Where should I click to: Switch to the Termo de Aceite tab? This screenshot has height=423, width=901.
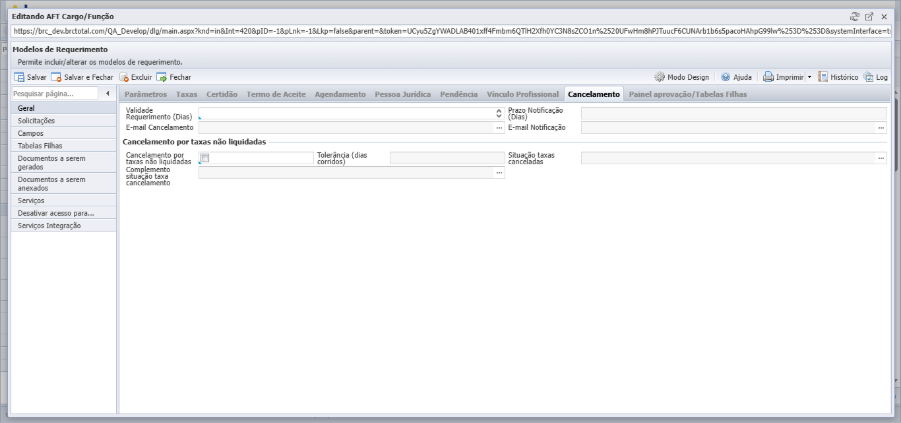[276, 94]
